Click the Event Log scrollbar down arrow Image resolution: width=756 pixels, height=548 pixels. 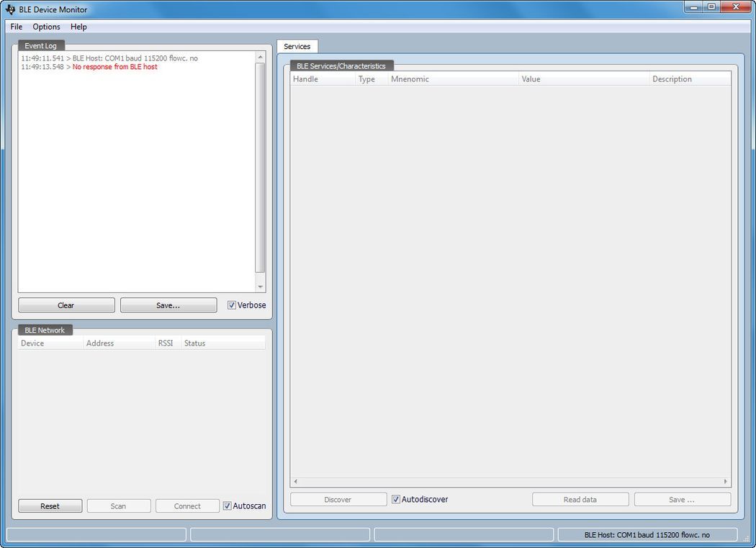pos(261,285)
